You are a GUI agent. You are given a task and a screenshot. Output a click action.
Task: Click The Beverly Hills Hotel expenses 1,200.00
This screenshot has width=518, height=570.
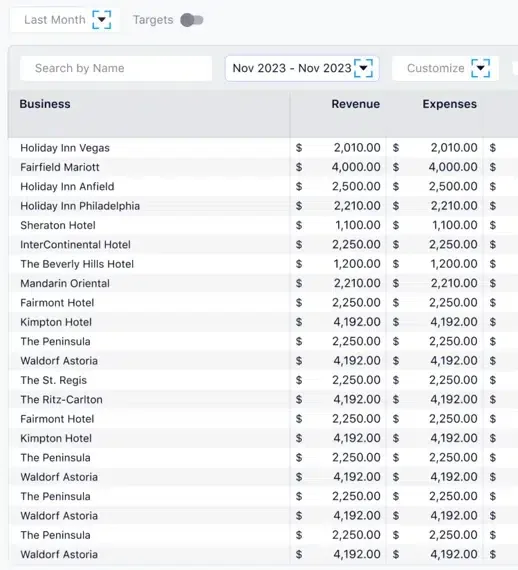coord(454,264)
